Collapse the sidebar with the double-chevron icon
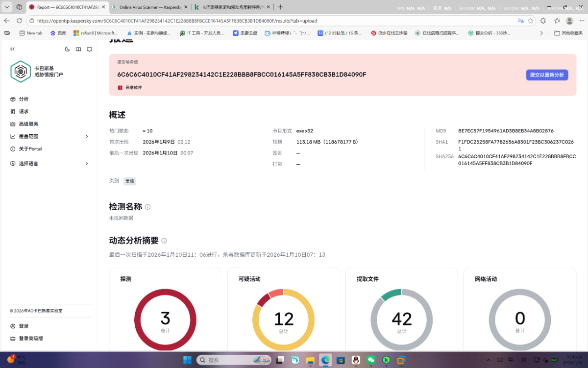The height and width of the screenshot is (368, 588). click(x=13, y=49)
